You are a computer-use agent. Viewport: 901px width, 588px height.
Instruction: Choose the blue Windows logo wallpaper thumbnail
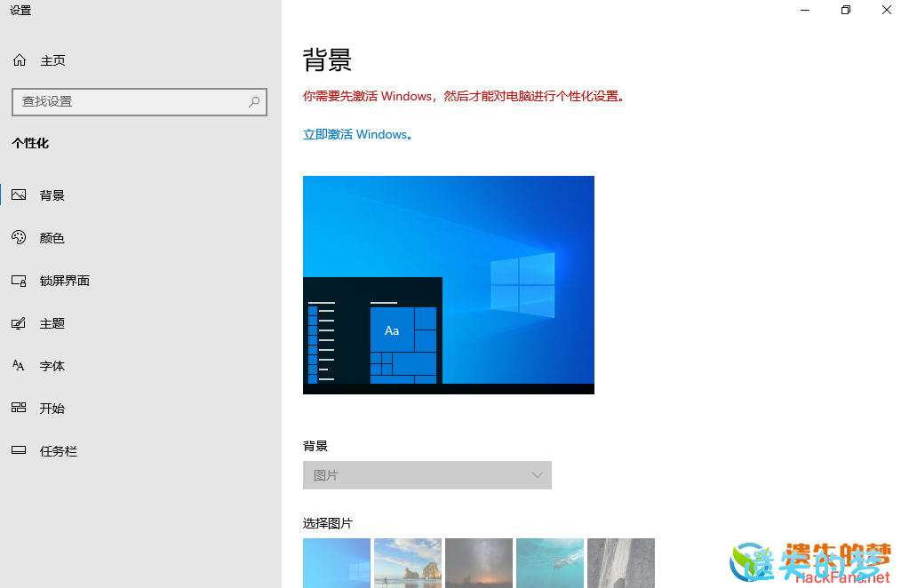coord(336,563)
